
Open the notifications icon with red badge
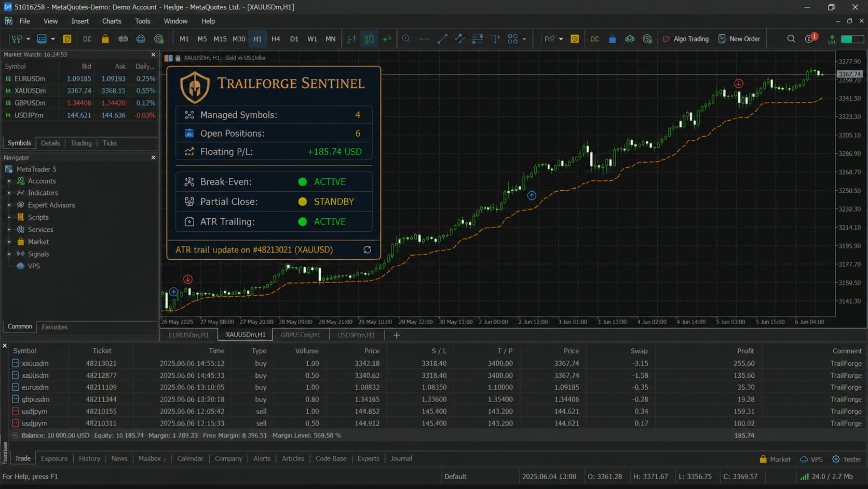pos(810,38)
